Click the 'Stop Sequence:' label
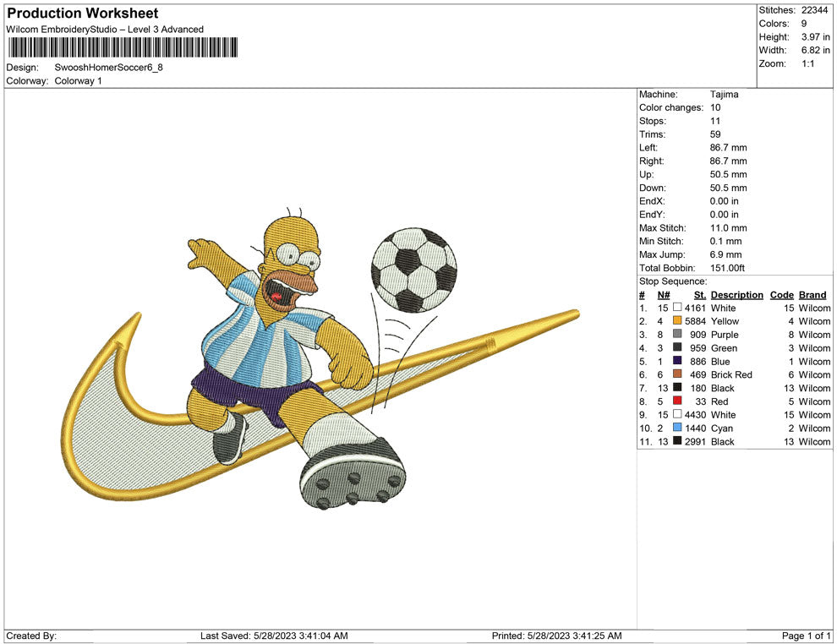The image size is (837, 644). pos(673,281)
